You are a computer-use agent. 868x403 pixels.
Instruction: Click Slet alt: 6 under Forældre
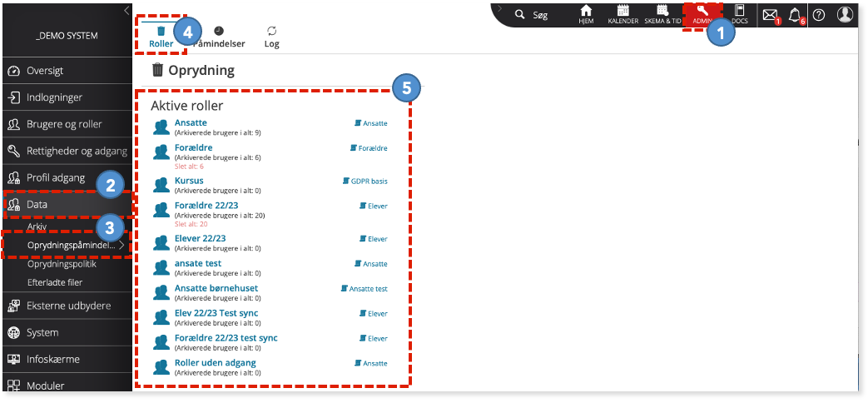tap(189, 166)
